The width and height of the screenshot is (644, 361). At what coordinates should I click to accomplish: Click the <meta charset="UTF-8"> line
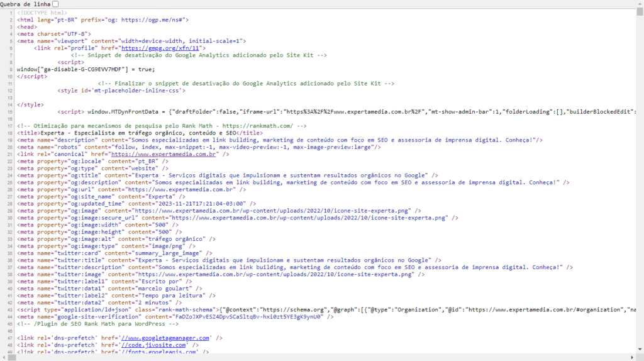point(54,34)
